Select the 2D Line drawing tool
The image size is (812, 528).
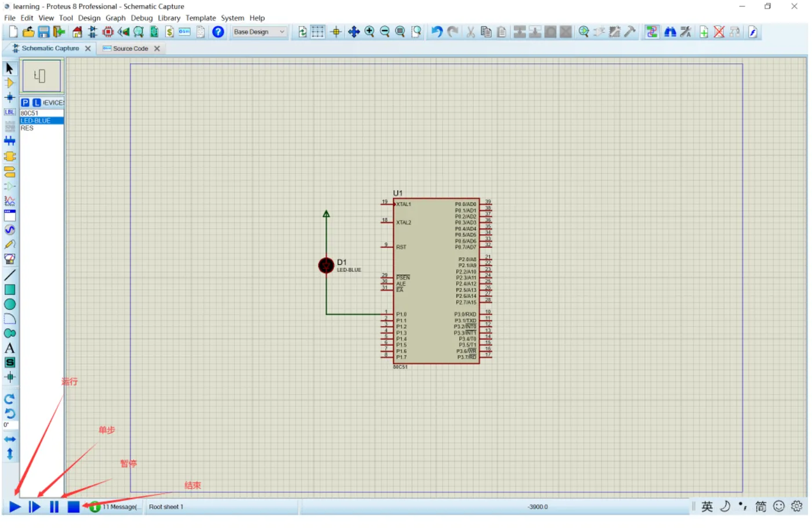(9, 275)
